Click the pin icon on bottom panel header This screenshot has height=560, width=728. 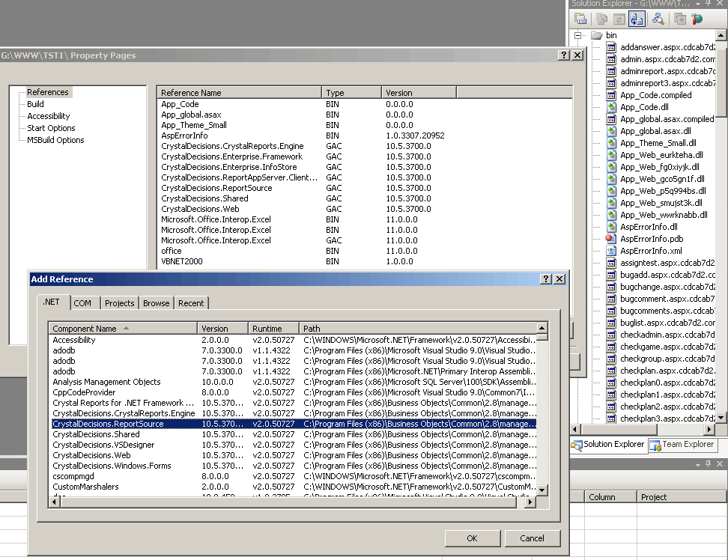coord(708,464)
